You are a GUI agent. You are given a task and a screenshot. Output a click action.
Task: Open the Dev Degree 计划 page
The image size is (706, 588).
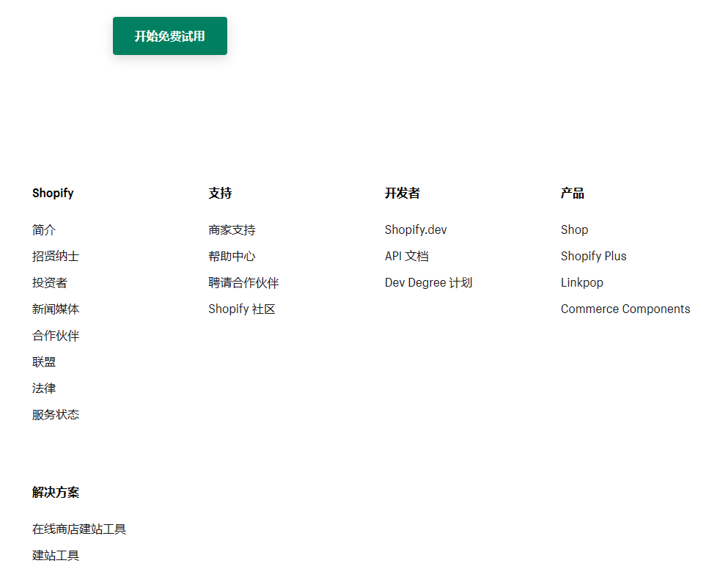click(428, 282)
